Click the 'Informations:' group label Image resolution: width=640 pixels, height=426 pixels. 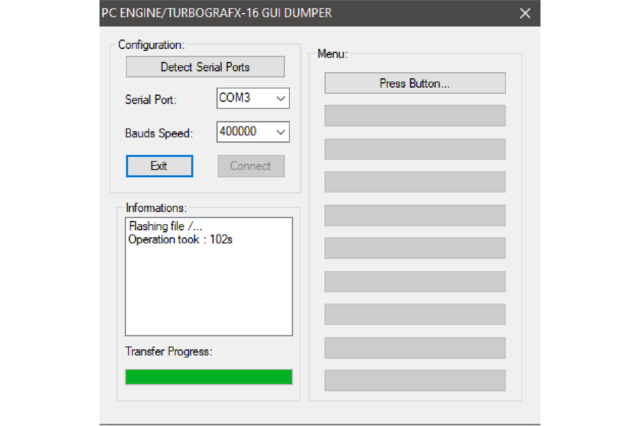click(156, 208)
